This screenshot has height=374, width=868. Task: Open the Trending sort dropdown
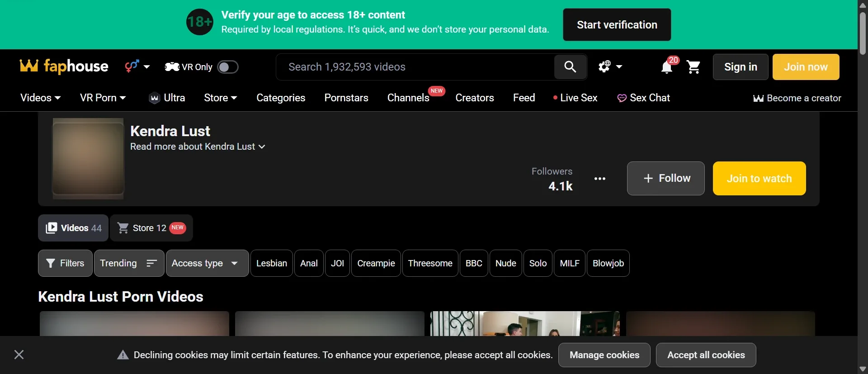pyautogui.click(x=129, y=263)
